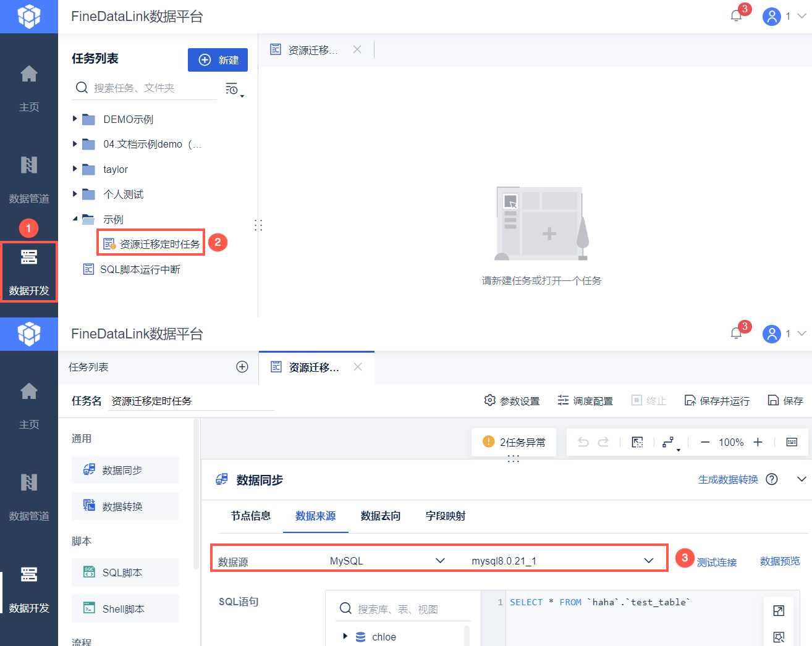This screenshot has height=646, width=812.
Task: Expand the 个人测试 folder
Action: coord(75,194)
